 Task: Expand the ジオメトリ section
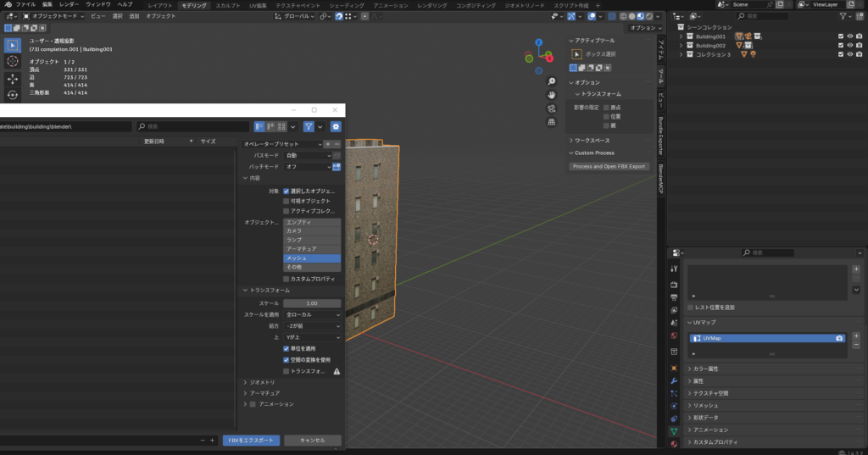coord(262,382)
